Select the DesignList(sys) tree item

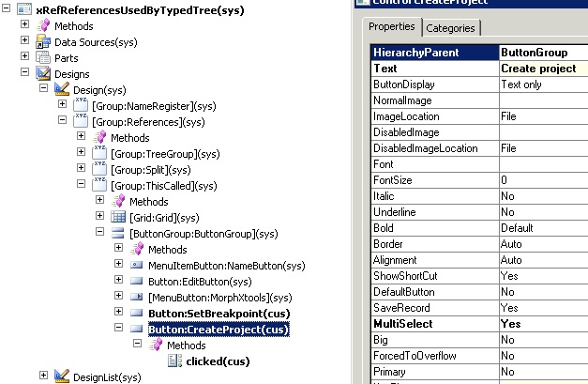(x=107, y=376)
